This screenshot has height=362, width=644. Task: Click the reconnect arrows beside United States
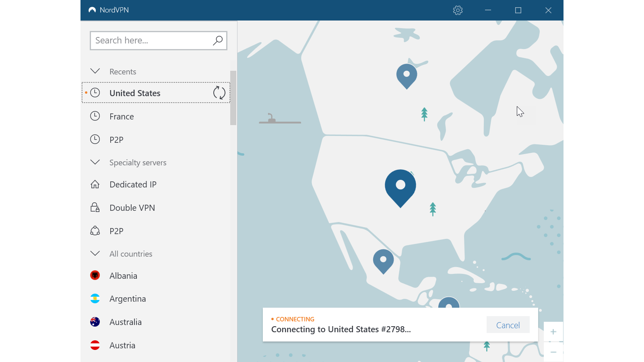tap(219, 93)
